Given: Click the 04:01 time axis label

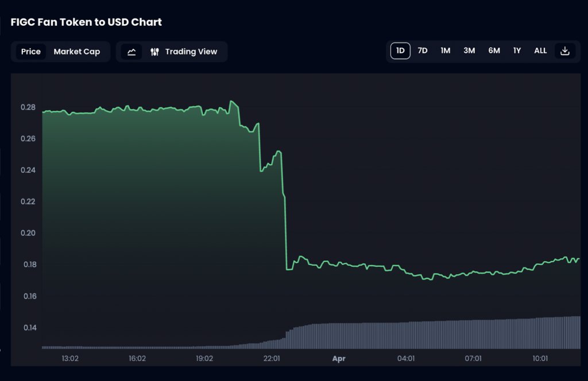Looking at the screenshot, I should click(406, 359).
